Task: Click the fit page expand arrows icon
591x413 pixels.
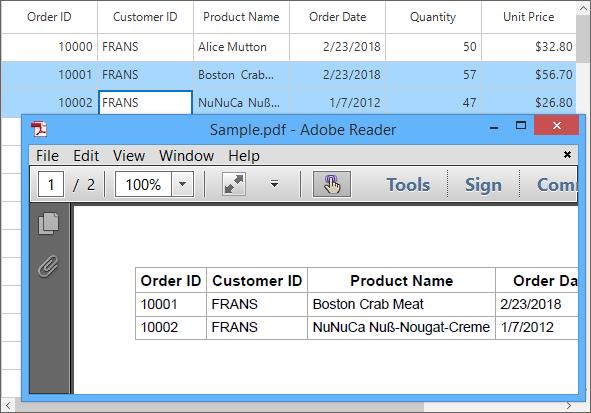Action: 234,184
